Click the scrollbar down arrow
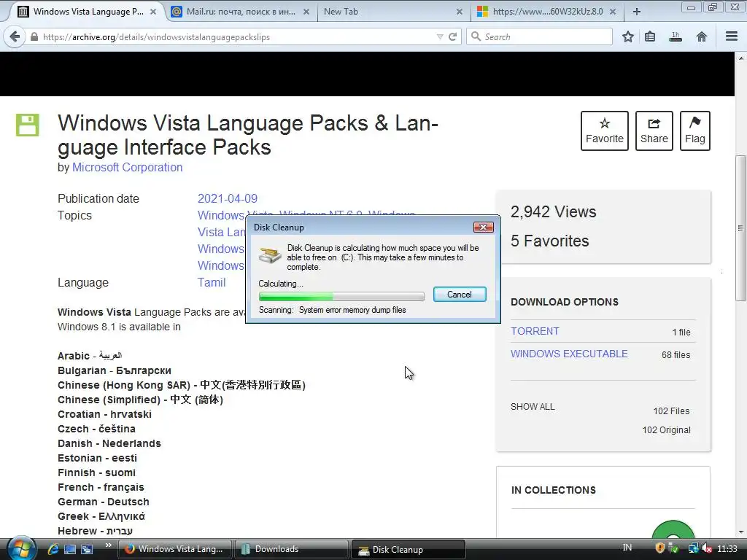Viewport: 747px width, 560px height. (x=741, y=532)
